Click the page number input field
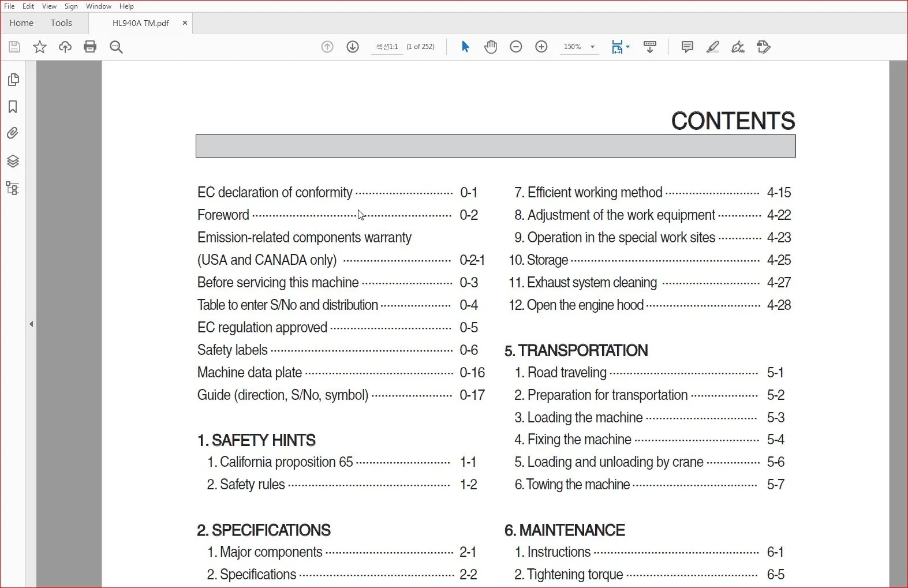908x588 pixels. 387,47
